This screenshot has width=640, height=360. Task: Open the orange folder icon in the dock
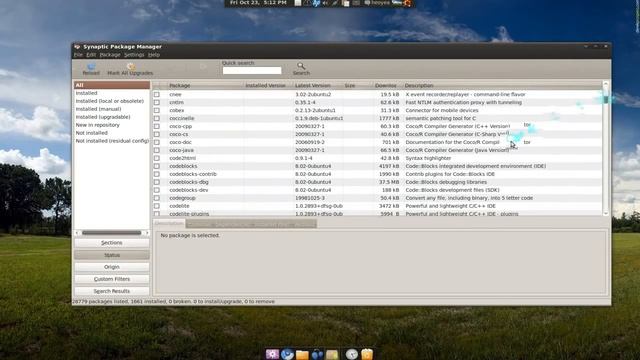click(302, 354)
